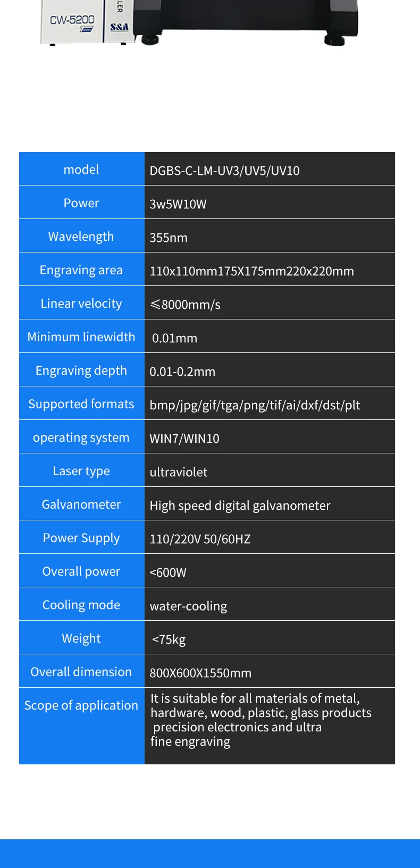Click the DGBS-C-LM-UV3/UV5/UV10 model value
420x868 pixels.
[x=224, y=171]
